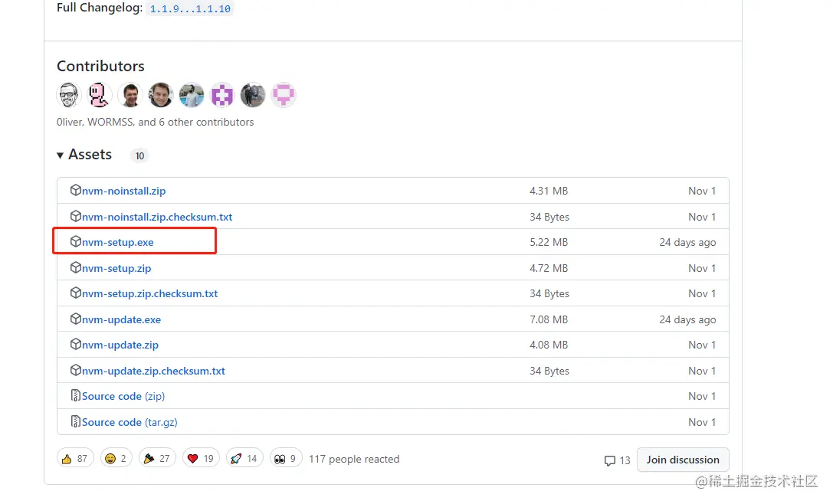833x504 pixels.
Task: Click the Contributors heading
Action: (x=100, y=67)
